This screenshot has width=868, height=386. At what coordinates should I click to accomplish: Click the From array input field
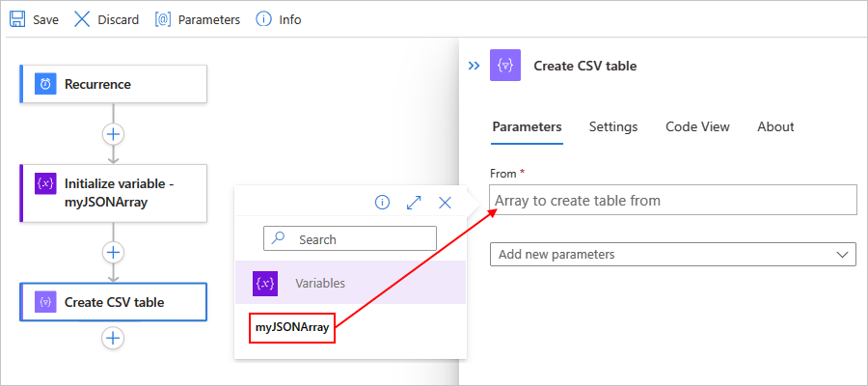pos(672,201)
